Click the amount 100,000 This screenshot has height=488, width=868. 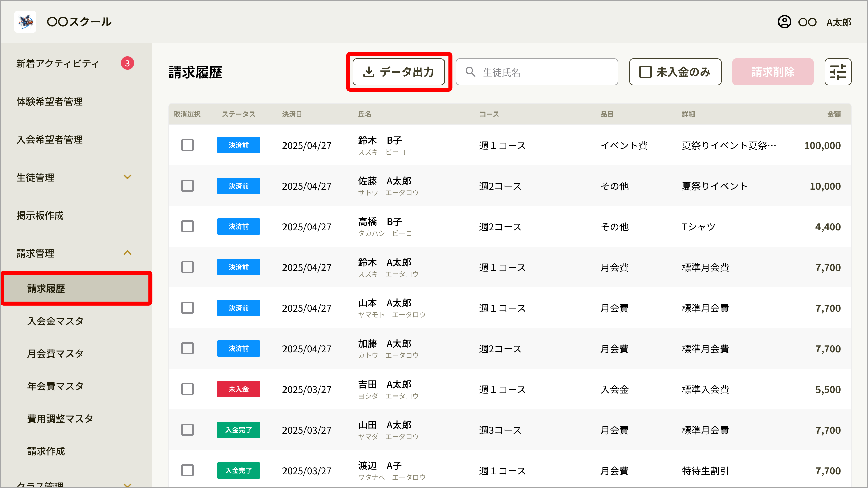point(823,145)
